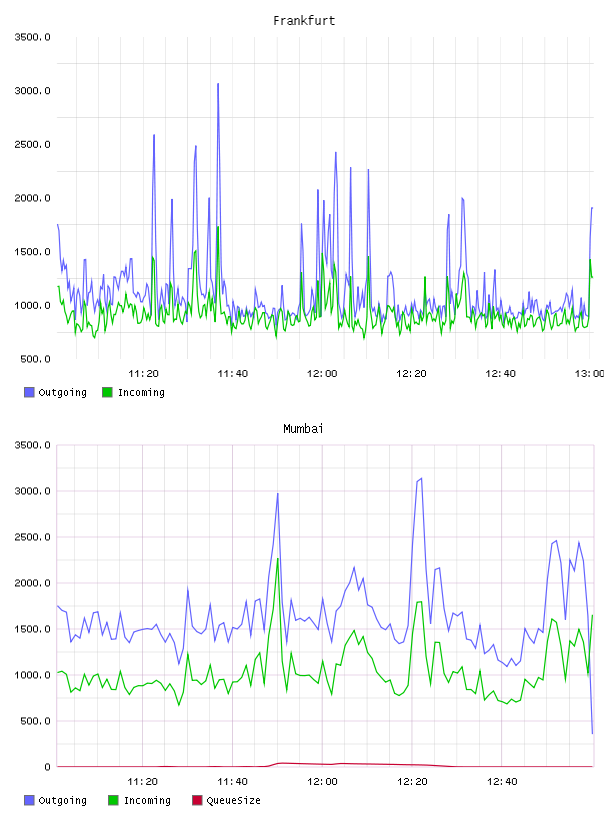Click the 3000.0 value on Mumbai y-axis
The width and height of the screenshot is (608, 816).
pyautogui.click(x=32, y=491)
